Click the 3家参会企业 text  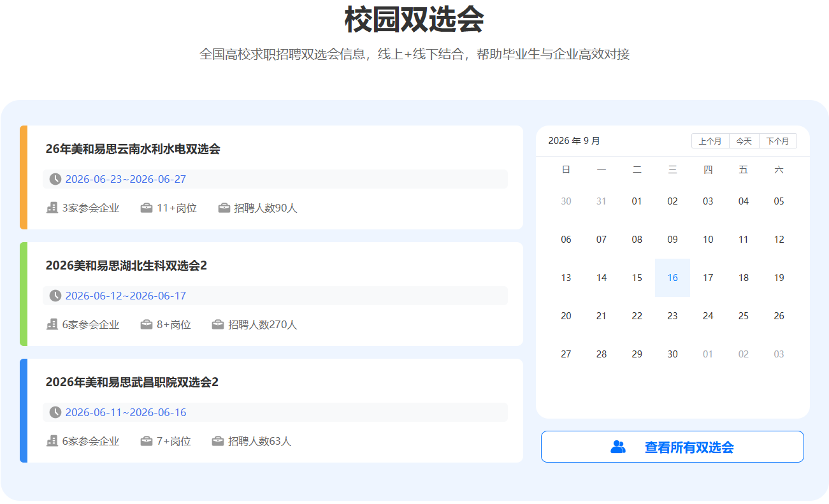(x=90, y=208)
